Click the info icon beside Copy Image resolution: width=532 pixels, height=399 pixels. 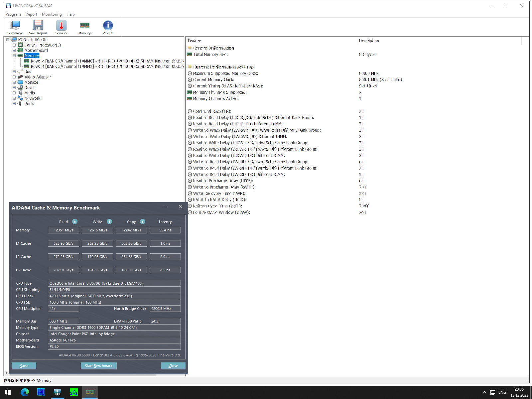point(143,221)
